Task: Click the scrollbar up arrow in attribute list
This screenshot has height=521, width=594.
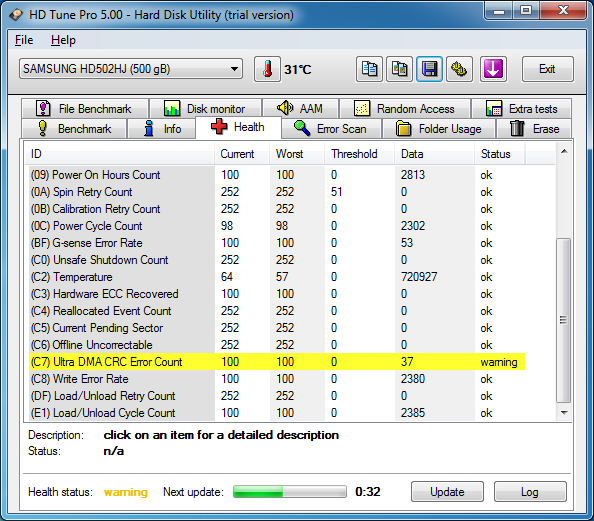Action: click(x=564, y=152)
